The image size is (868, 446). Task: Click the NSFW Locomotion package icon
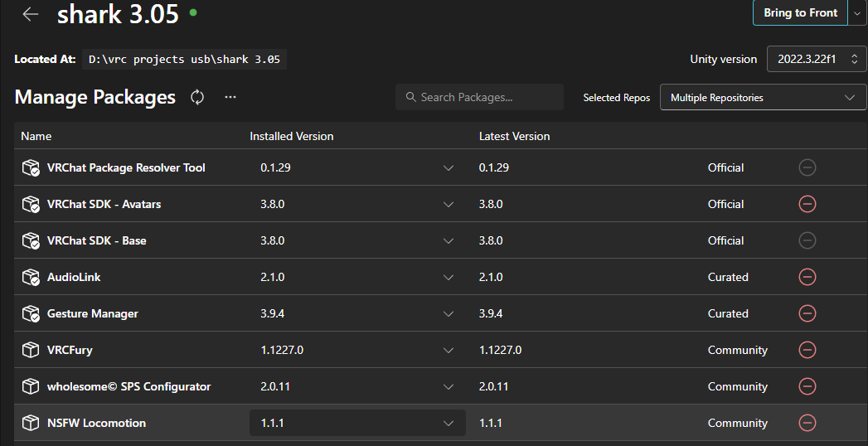[31, 424]
